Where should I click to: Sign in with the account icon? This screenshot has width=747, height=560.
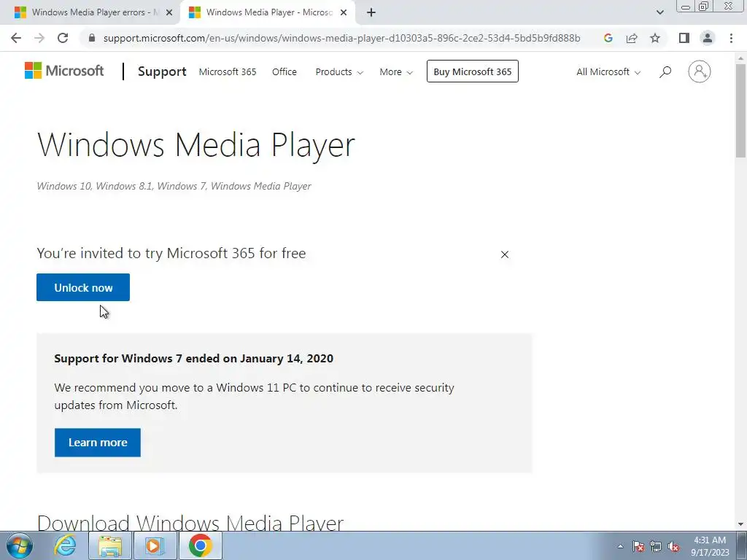(699, 71)
